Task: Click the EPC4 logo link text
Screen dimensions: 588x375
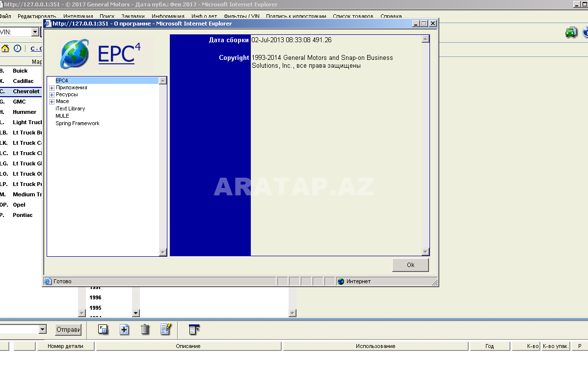Action: pyautogui.click(x=119, y=54)
